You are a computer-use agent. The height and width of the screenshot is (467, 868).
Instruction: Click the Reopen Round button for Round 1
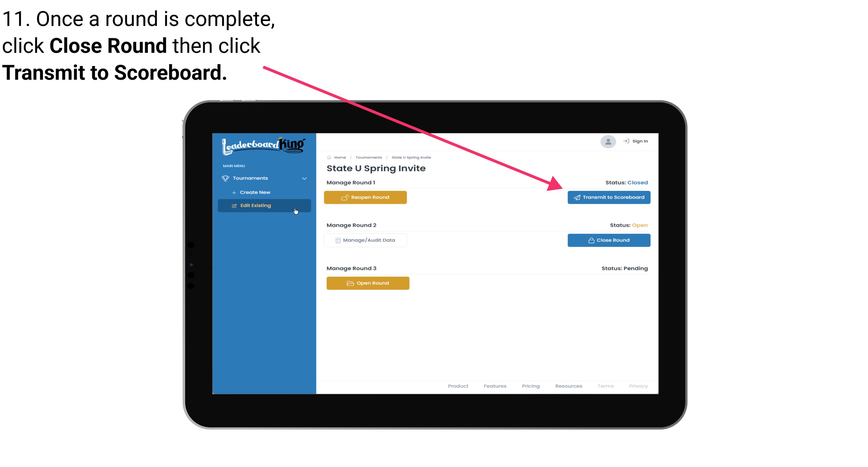click(x=367, y=197)
